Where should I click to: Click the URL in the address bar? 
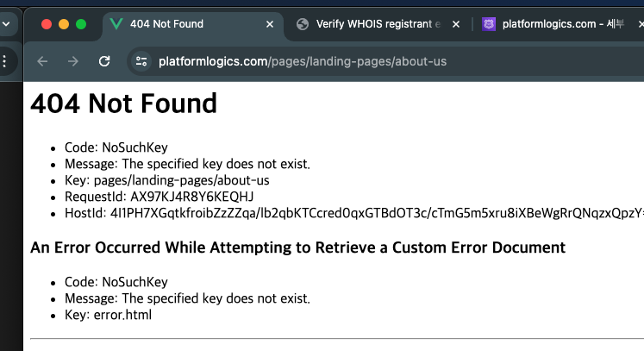click(x=303, y=61)
